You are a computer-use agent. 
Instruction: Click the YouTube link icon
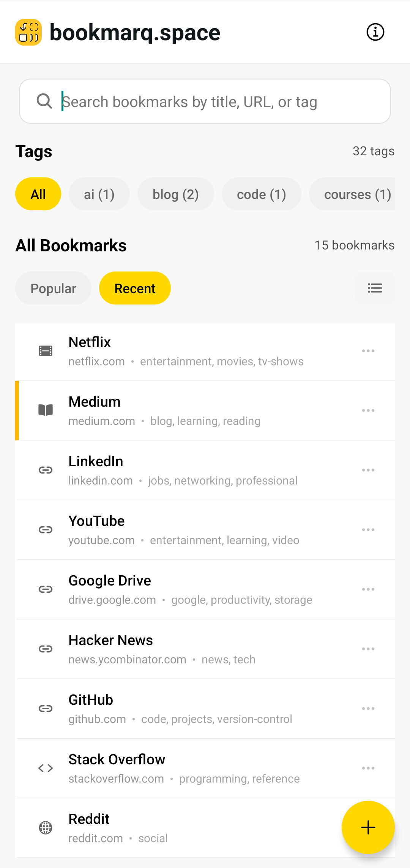coord(46,530)
